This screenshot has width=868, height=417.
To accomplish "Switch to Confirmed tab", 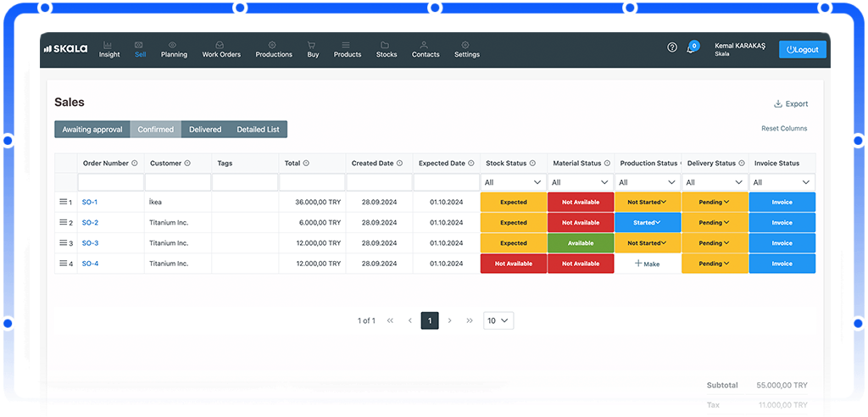I will point(156,130).
